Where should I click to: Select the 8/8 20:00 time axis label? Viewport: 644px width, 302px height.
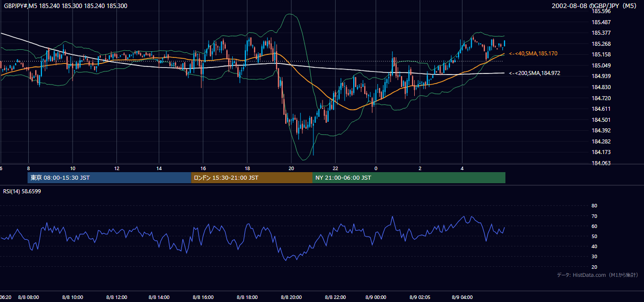point(291,297)
